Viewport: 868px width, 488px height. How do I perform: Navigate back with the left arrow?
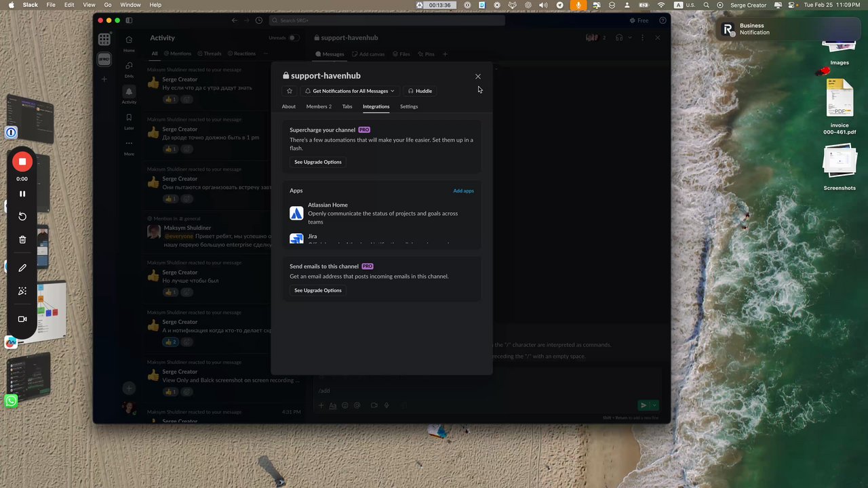click(235, 20)
